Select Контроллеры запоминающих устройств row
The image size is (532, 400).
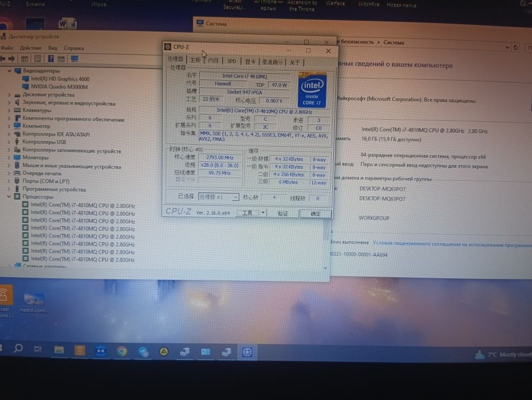point(72,151)
